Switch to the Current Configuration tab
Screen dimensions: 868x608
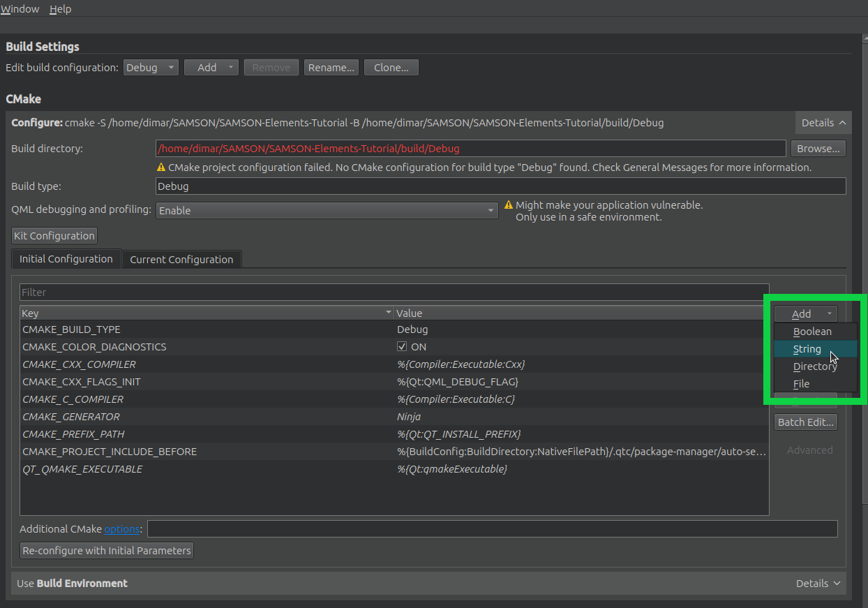coord(181,259)
